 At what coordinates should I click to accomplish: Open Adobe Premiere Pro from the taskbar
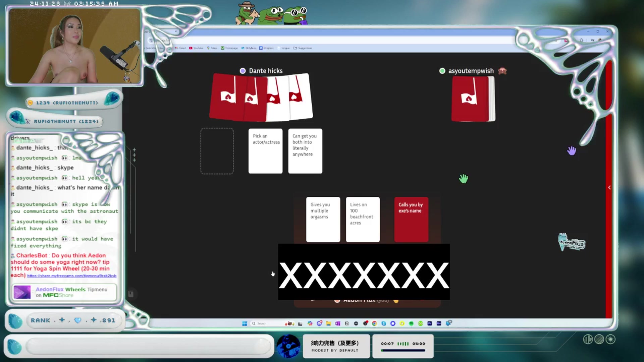click(x=430, y=323)
